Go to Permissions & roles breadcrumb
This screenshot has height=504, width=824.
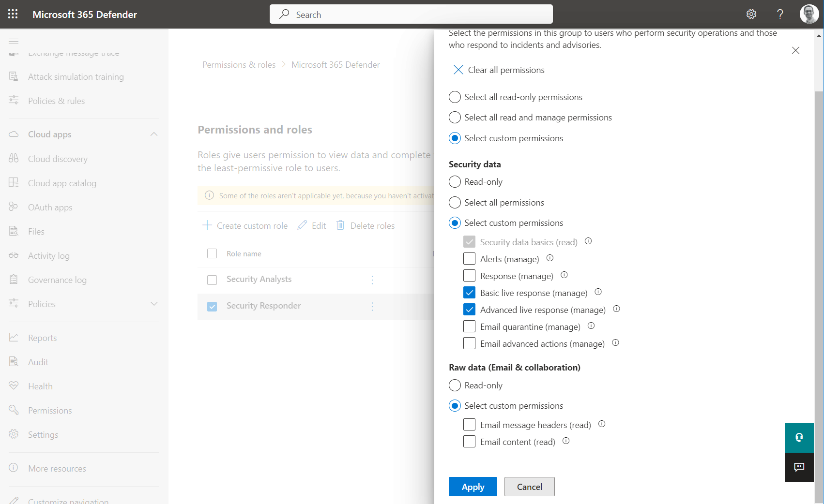point(239,65)
